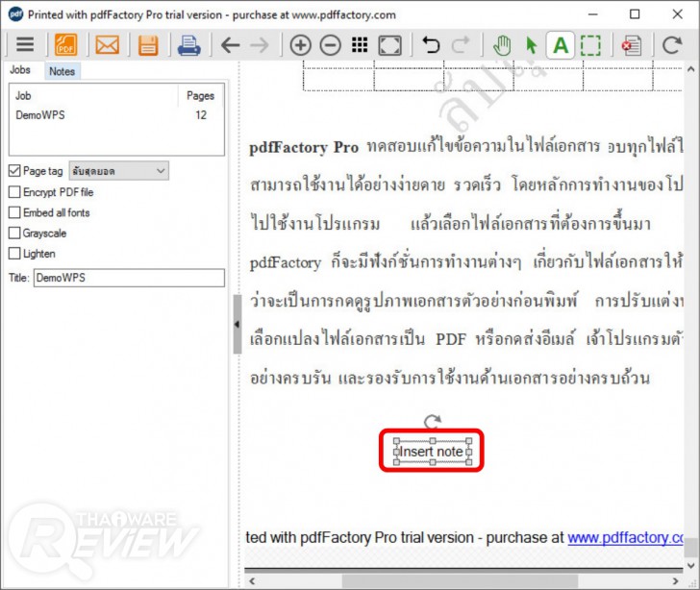Open the www.pdffactory.com link
The width and height of the screenshot is (700, 590).
pos(625,538)
